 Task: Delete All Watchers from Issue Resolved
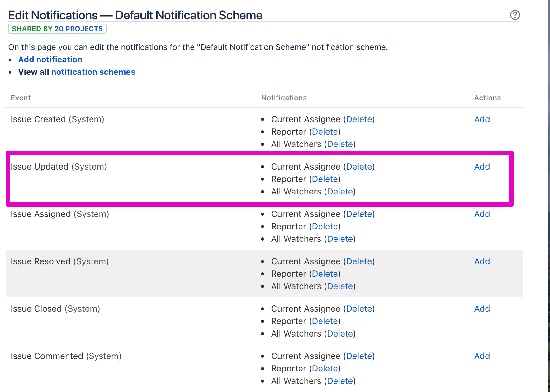coord(340,286)
